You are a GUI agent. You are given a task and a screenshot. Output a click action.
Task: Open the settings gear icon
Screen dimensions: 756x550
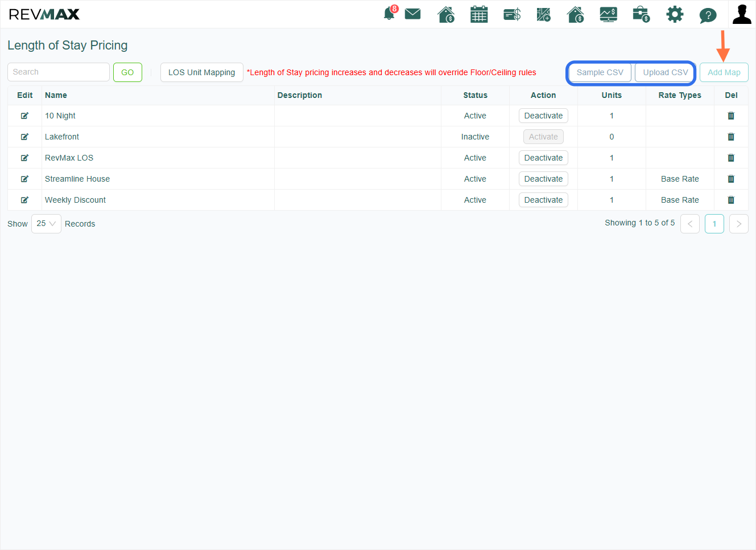tap(675, 14)
